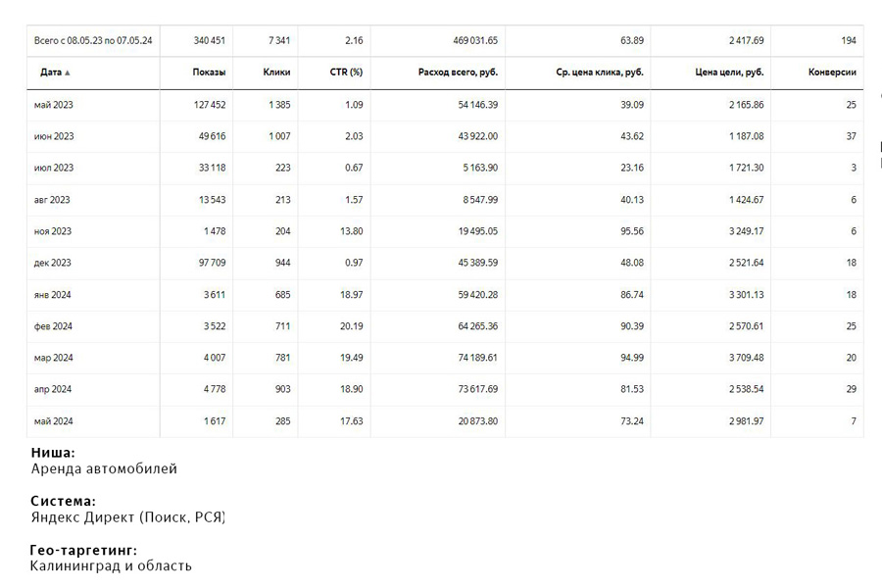Click the апр 2024 date cell
The height and width of the screenshot is (588, 882).
pos(53,389)
